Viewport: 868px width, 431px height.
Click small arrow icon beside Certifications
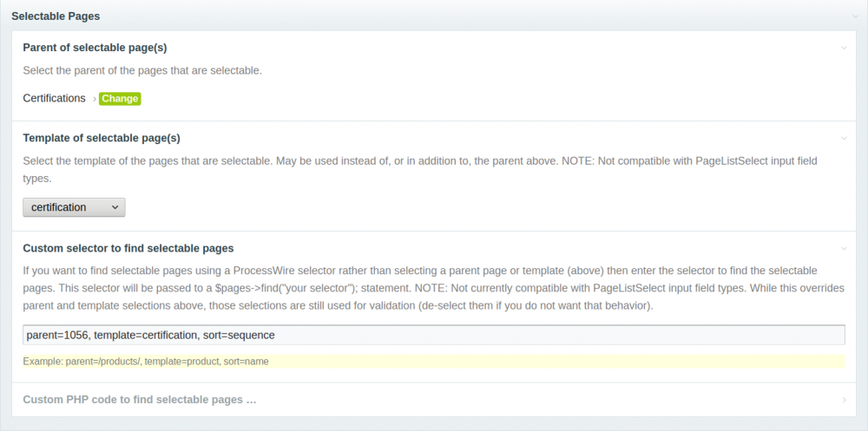pos(94,99)
